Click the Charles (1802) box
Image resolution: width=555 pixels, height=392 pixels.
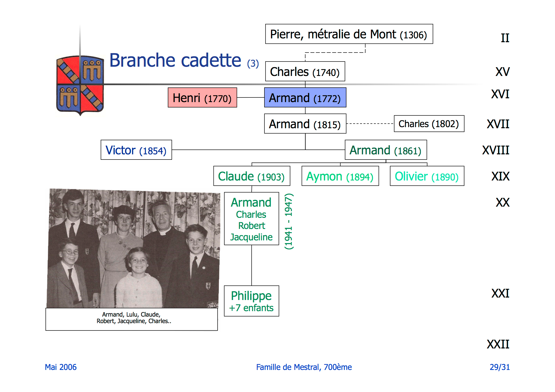coord(429,124)
